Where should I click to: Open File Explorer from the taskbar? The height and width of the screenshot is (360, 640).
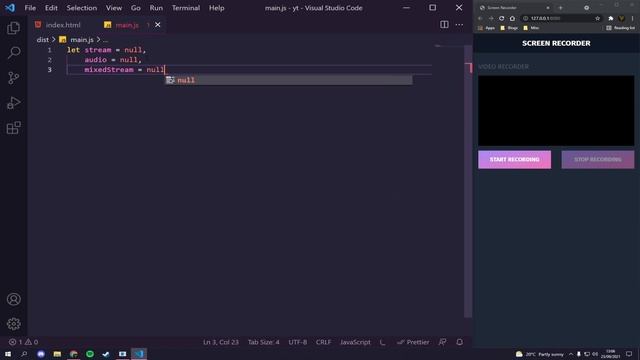(x=57, y=354)
